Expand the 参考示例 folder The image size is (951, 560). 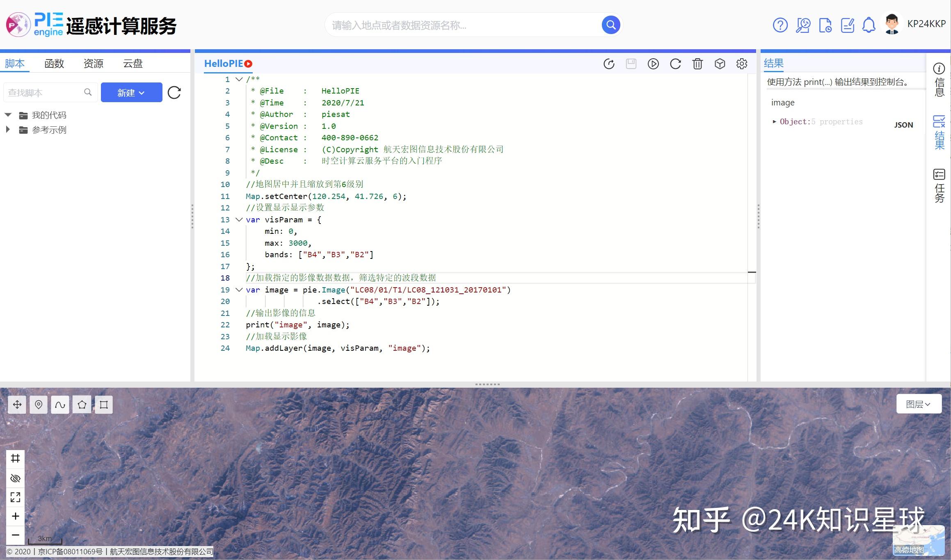point(8,130)
